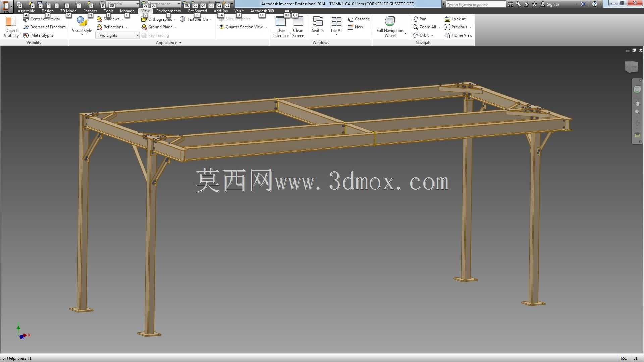Click the Orthographic projection icon

[x=144, y=19]
